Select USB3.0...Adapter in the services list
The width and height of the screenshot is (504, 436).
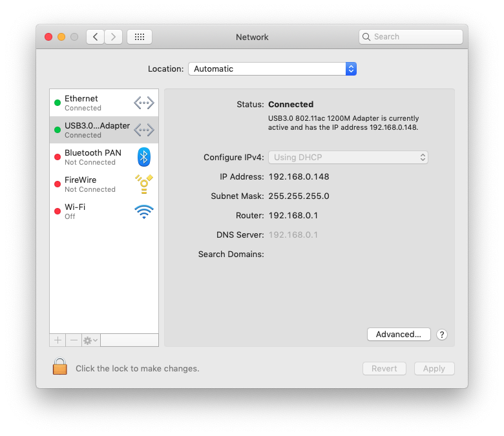coord(104,130)
